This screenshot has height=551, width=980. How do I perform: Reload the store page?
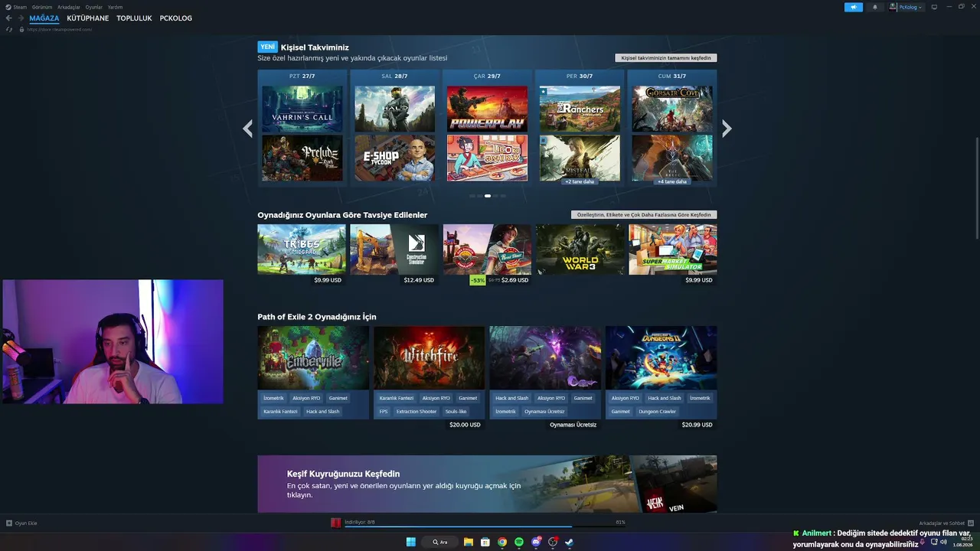[x=9, y=29]
